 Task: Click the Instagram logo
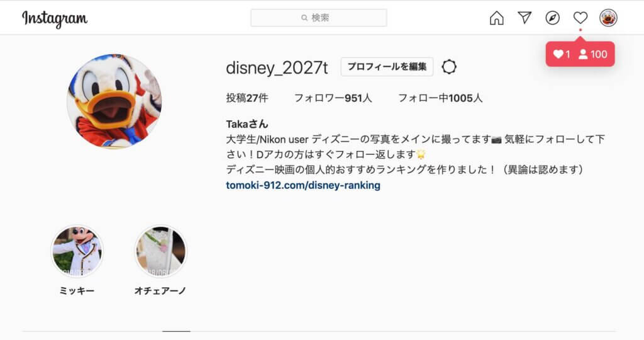55,18
